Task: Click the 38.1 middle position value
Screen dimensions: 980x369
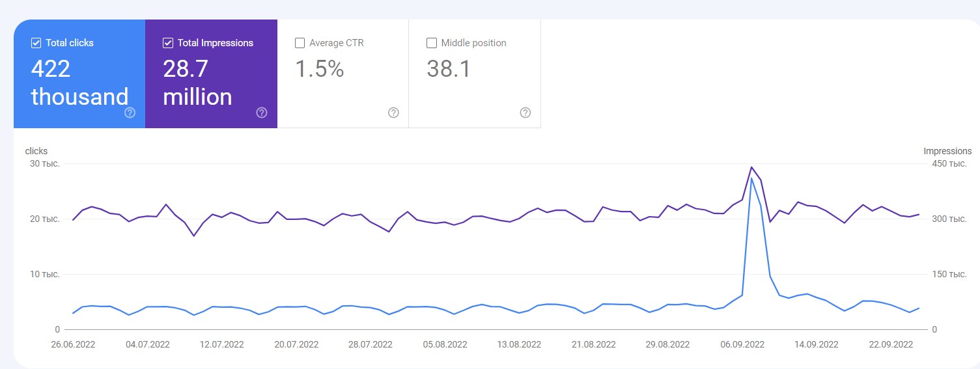Action: click(448, 69)
